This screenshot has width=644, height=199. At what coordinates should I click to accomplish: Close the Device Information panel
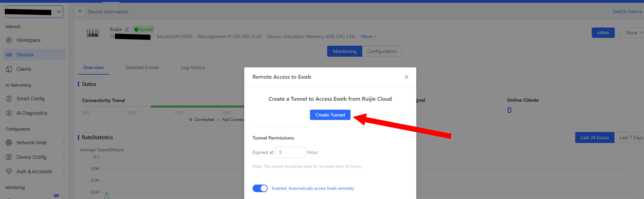(x=80, y=11)
